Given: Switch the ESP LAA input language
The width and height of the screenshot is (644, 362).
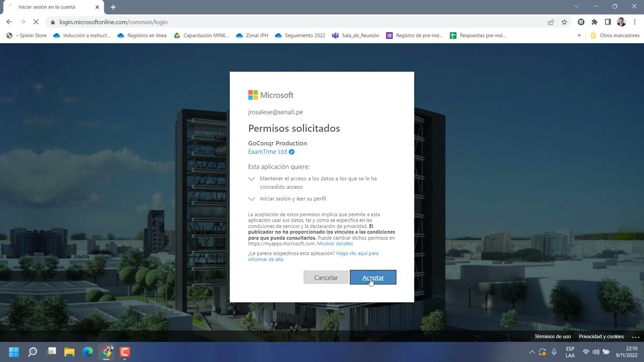Looking at the screenshot, I should pyautogui.click(x=570, y=352).
